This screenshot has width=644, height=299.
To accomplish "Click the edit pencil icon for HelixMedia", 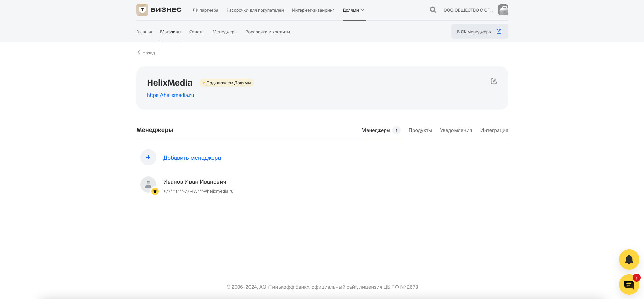I will (x=494, y=81).
